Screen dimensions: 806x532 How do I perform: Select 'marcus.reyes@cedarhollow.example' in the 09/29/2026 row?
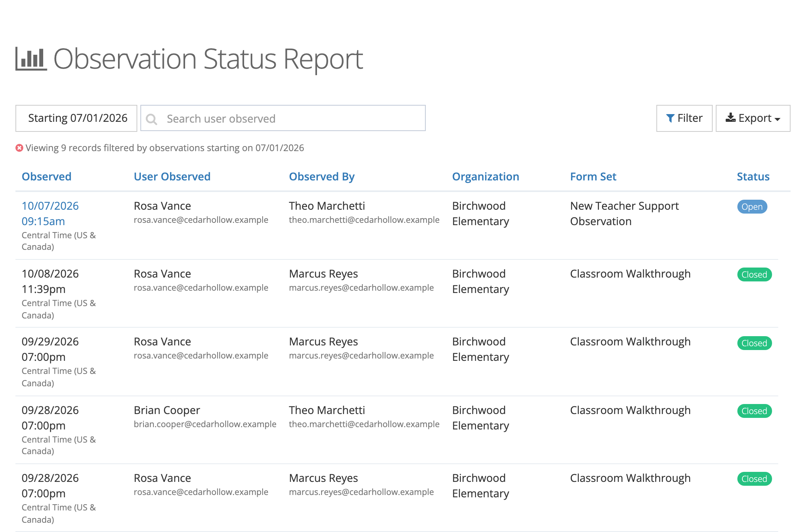(x=361, y=355)
